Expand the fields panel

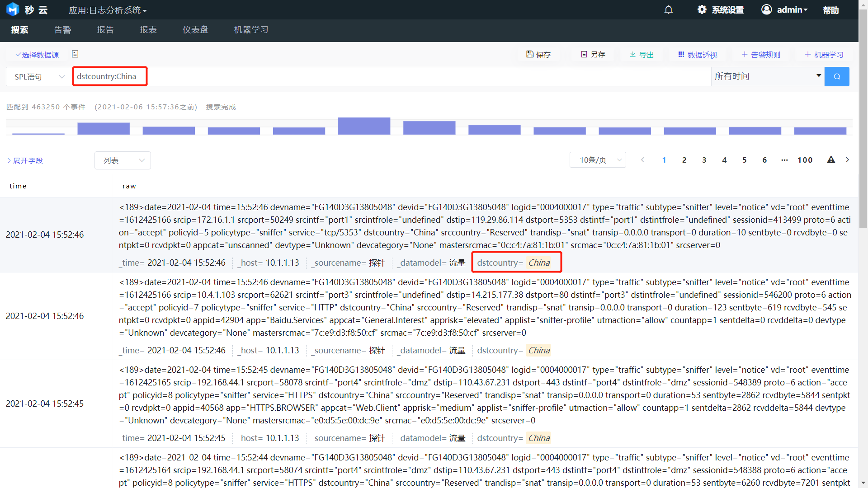point(25,160)
